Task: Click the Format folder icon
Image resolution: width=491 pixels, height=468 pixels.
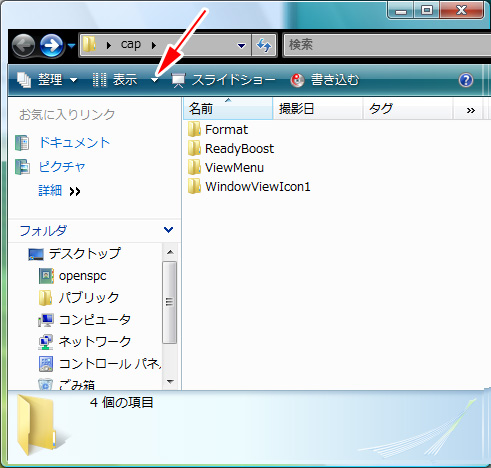Action: [x=194, y=129]
